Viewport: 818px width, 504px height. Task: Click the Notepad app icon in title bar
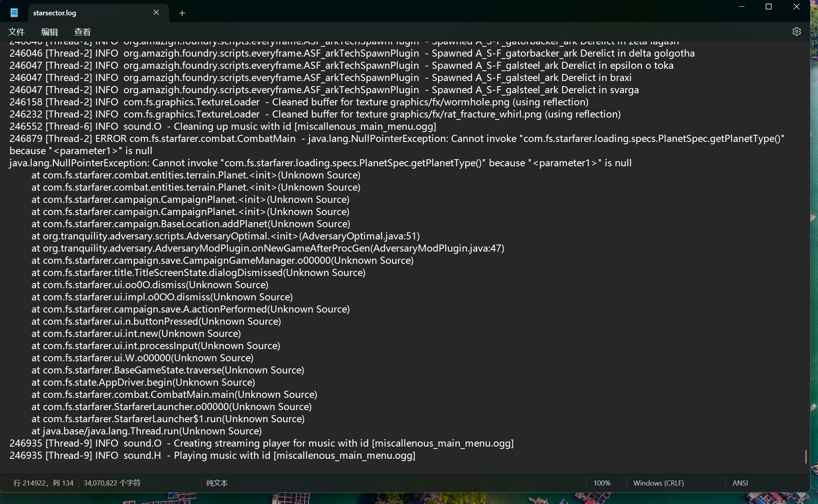click(14, 13)
